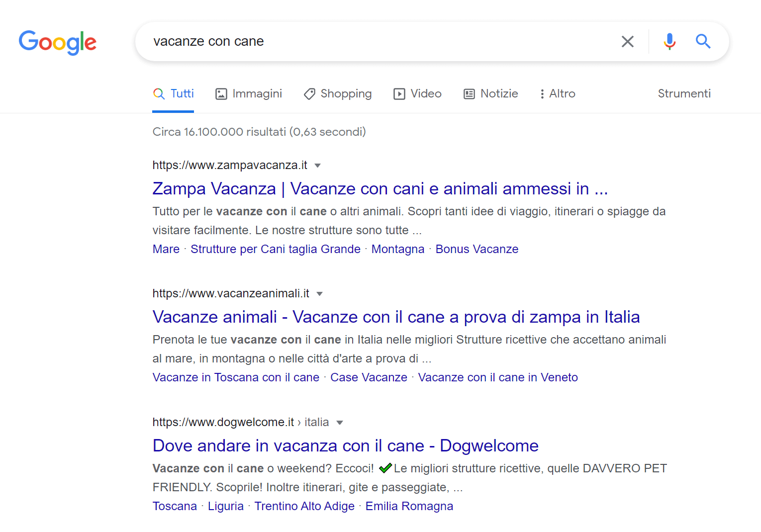Open the Montagna sitelink
The height and width of the screenshot is (532, 761).
click(x=398, y=249)
